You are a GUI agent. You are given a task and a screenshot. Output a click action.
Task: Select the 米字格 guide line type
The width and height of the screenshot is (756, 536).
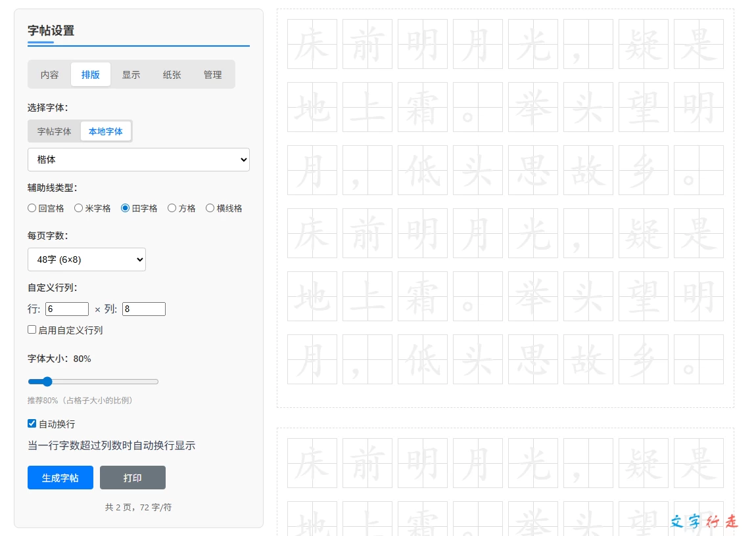pos(78,208)
